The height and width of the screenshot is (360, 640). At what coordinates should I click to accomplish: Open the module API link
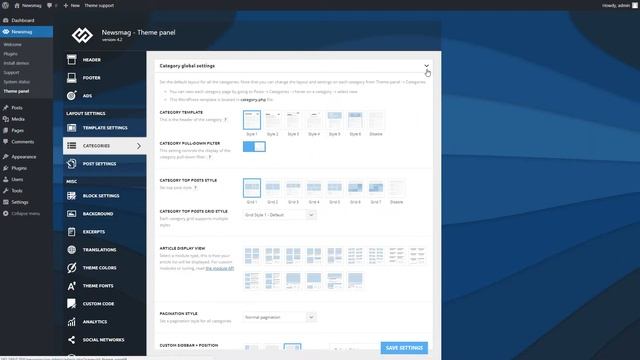pyautogui.click(x=220, y=268)
